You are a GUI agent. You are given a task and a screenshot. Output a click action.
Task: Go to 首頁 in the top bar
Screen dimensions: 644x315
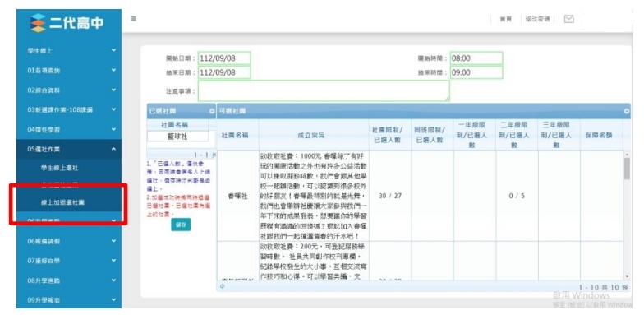click(506, 20)
